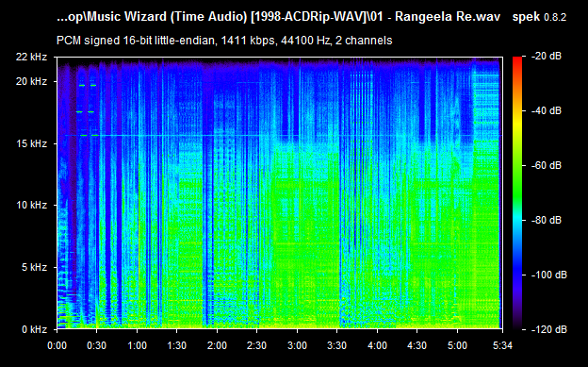Click the -20 dB scale label
This screenshot has height=367, width=588.
pyautogui.click(x=547, y=57)
